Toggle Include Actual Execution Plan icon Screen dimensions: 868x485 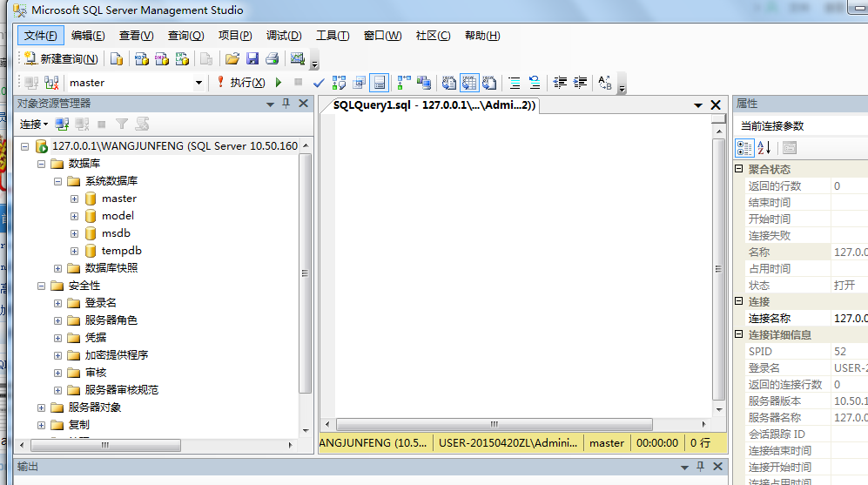point(404,83)
